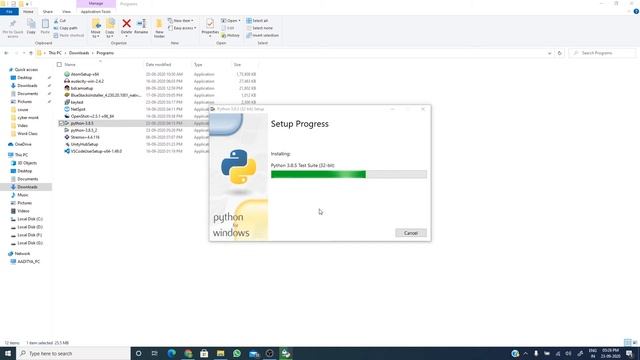Image resolution: width=640 pixels, height=360 pixels.
Task: Open Local Disk (C:) in sidebar
Action: click(x=30, y=219)
